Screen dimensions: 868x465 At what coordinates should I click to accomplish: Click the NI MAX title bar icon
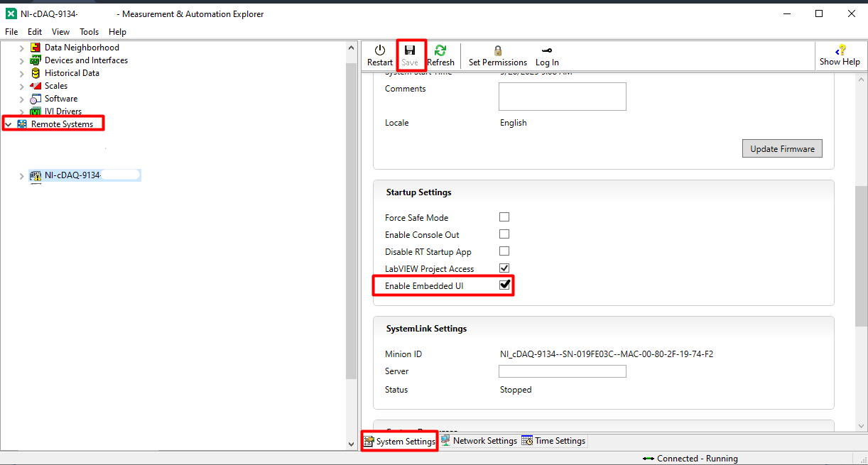(x=11, y=13)
